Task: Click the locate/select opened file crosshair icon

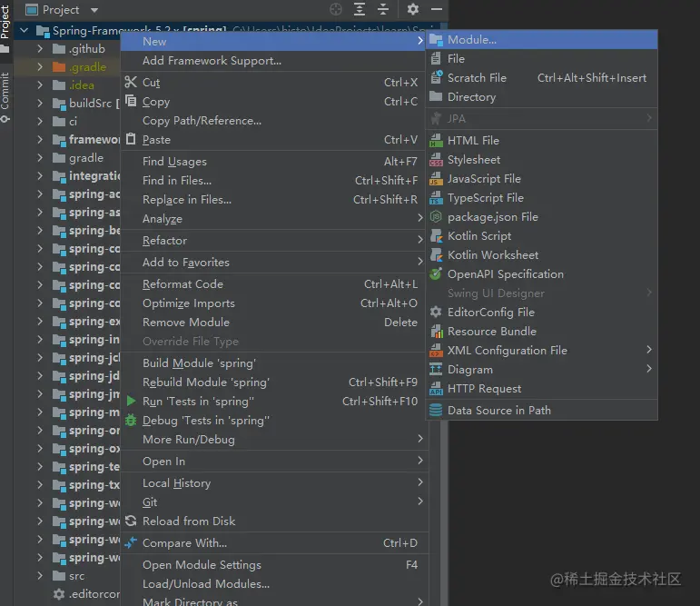Action: [x=335, y=9]
